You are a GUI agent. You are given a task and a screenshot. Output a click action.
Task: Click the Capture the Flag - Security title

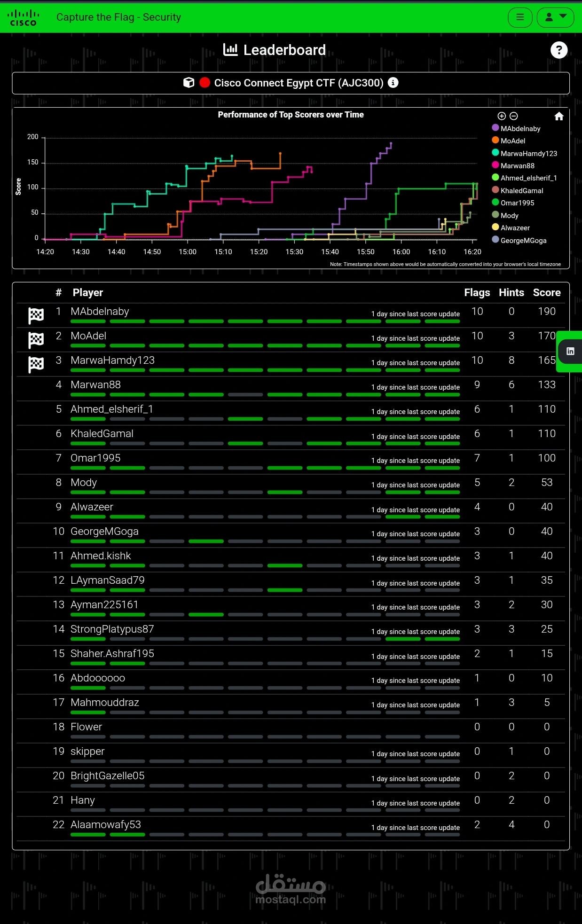118,17
